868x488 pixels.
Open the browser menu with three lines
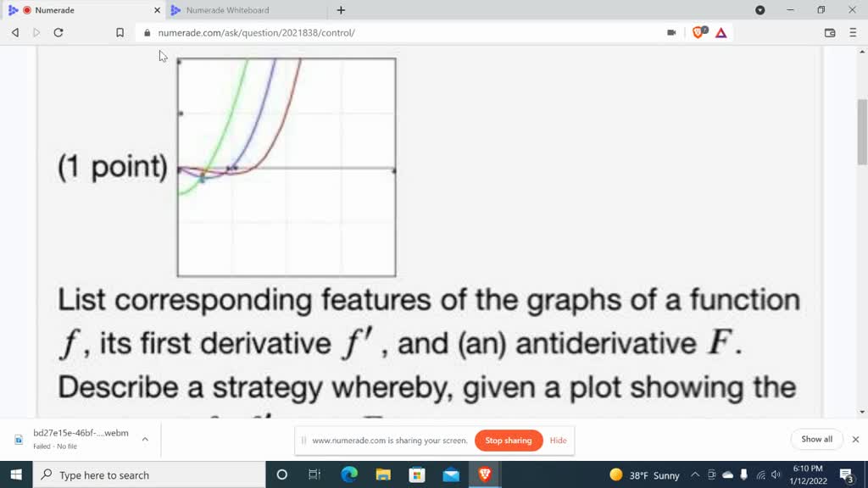[x=853, y=32]
